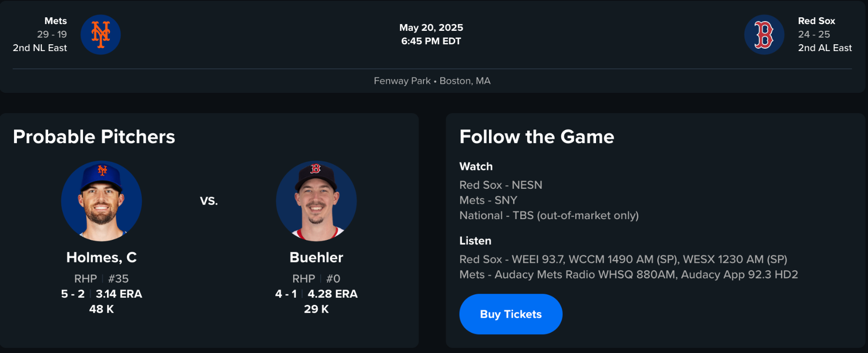Click the May 20, 2025 game date
Screen dimensions: 868x353
coord(431,27)
